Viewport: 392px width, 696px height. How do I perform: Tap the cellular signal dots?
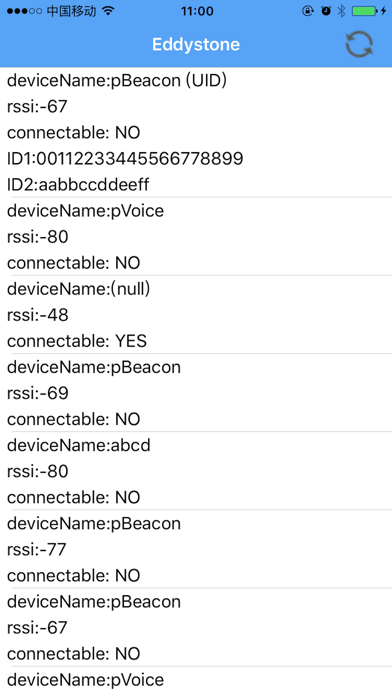(24, 11)
